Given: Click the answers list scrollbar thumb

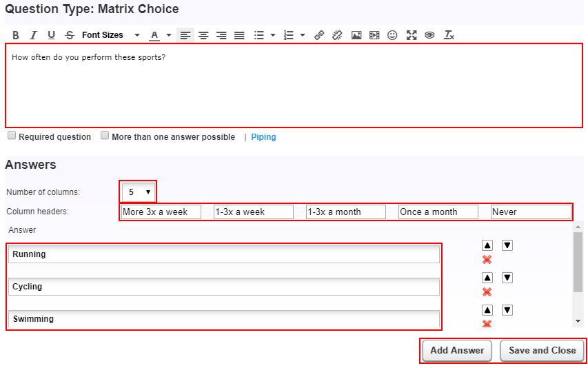Looking at the screenshot, I should click(578, 262).
